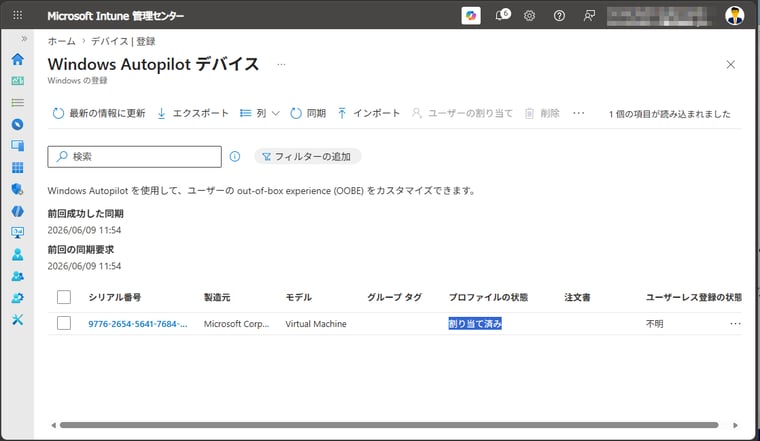Open All services list icon in sidebar
Screen dimensions: 760x441
[17, 102]
